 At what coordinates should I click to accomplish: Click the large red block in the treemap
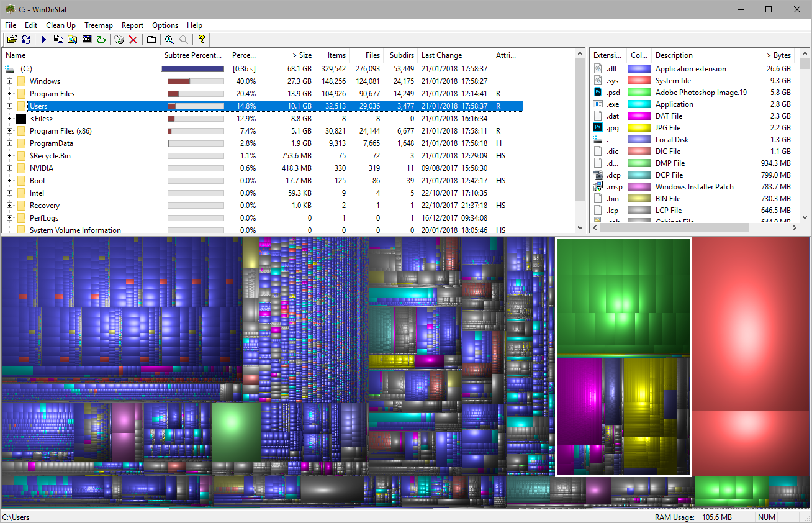[751, 323]
